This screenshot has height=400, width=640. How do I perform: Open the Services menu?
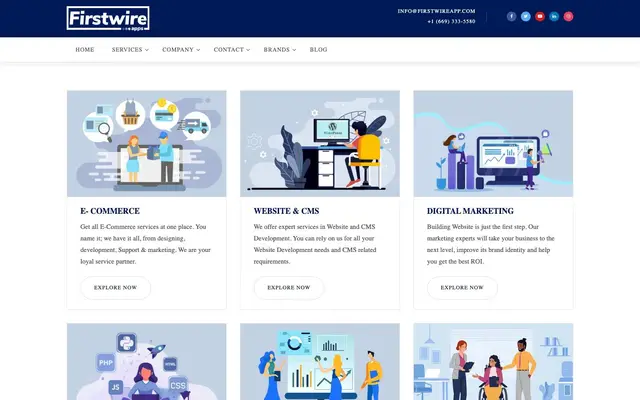[127, 49]
